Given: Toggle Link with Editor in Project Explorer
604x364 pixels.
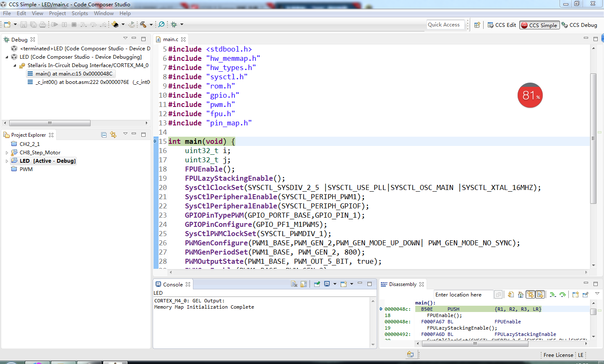Looking at the screenshot, I should [113, 135].
